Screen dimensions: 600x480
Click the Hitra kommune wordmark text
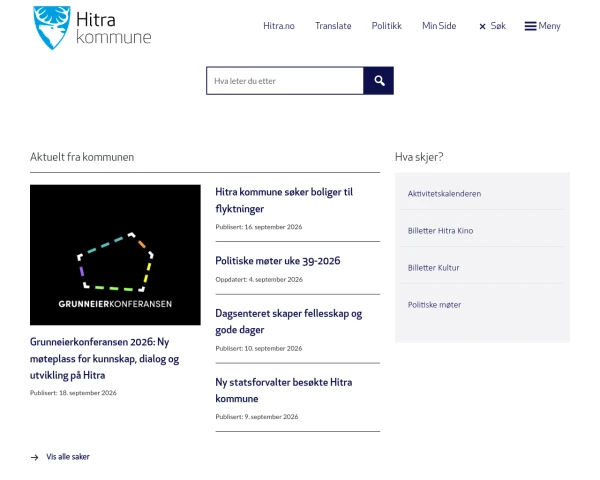[x=114, y=28]
